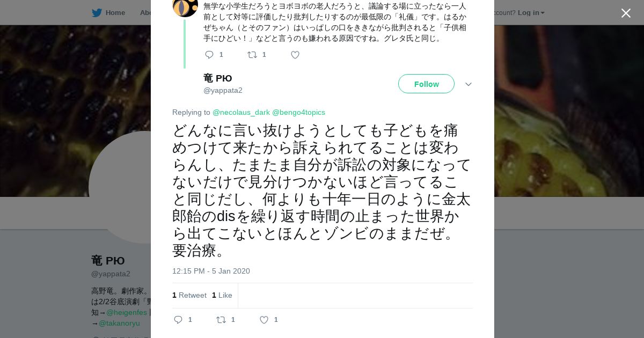Expand the tweet options chevron beside Follow

tap(468, 84)
